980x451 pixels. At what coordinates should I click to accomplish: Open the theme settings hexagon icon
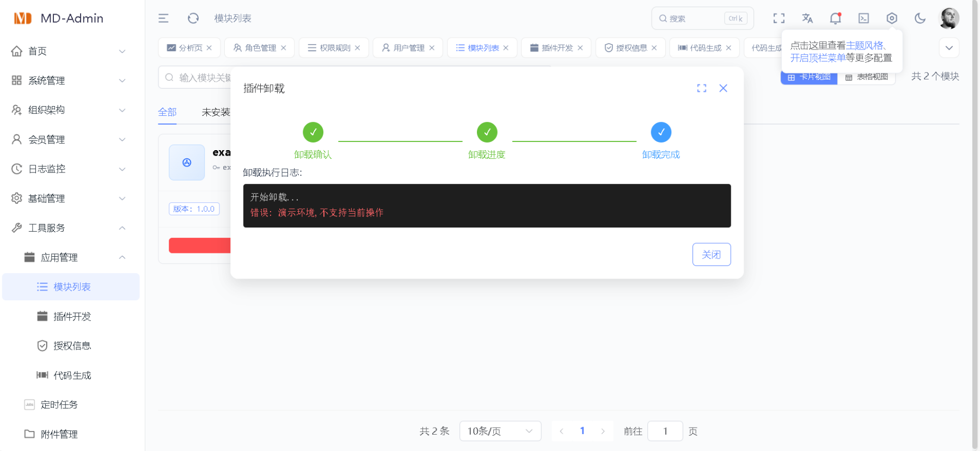[892, 18]
